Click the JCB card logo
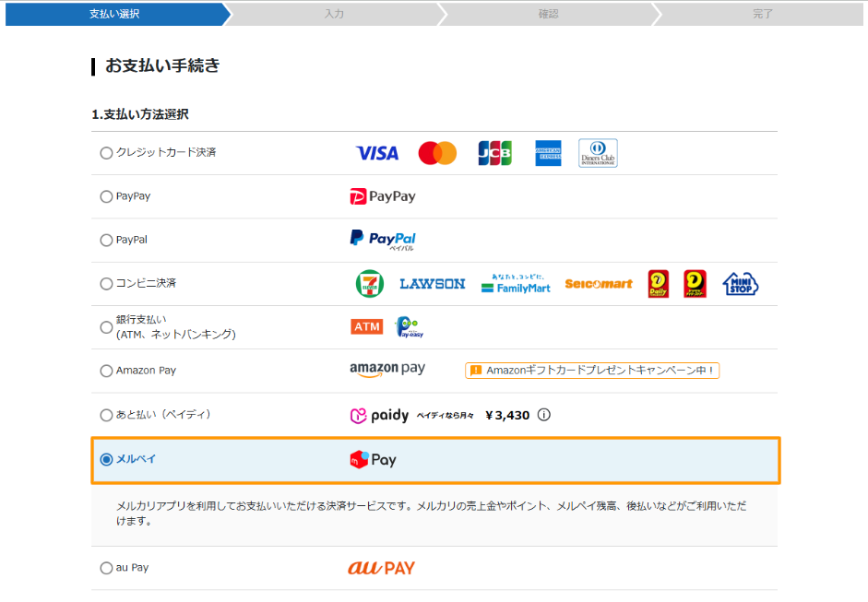This screenshot has width=868, height=602. [494, 153]
